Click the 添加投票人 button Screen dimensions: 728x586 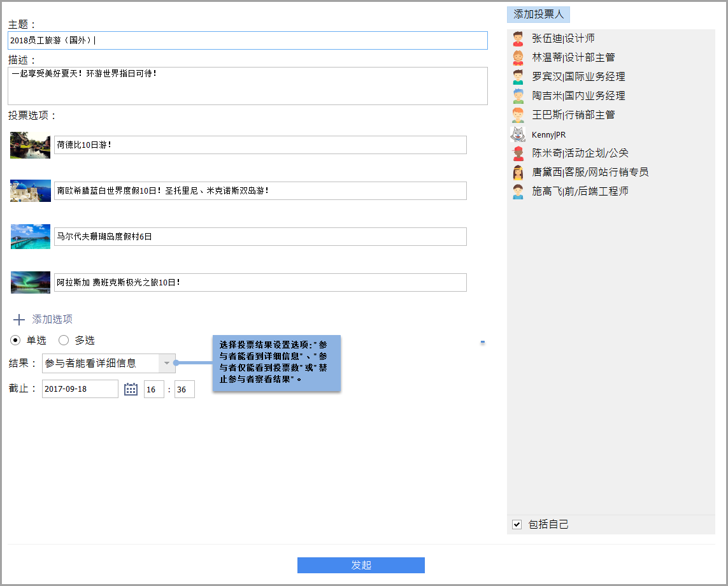coord(538,15)
